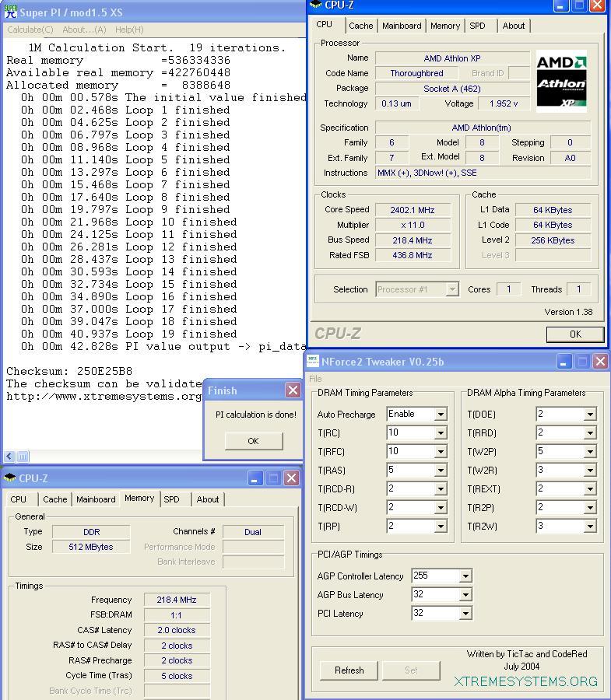611x700 pixels.
Task: Close the NForce2 Tweaker window
Action: [x=600, y=361]
